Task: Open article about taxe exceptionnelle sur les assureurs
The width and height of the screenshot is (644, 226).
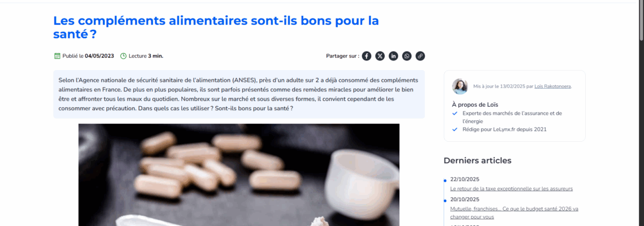Action: 511,189
